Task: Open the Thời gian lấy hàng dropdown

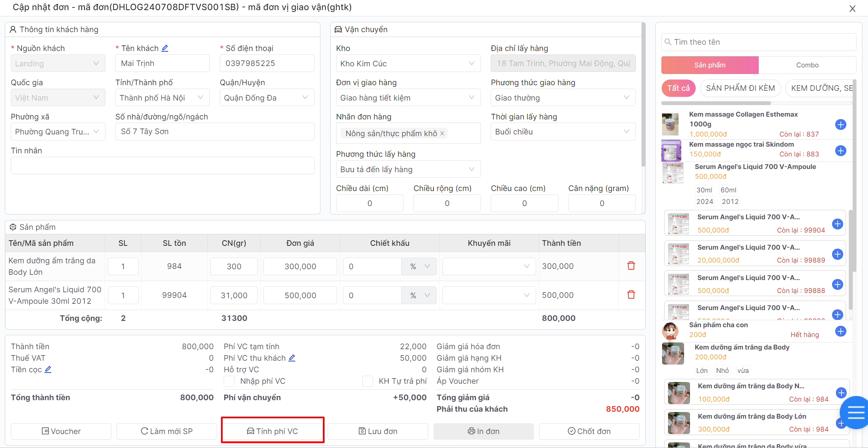Action: (563, 132)
